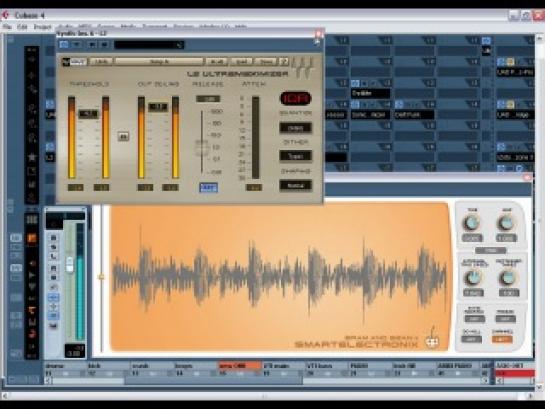Screen dimensions: 545x409
Task: Click Load in the Waves toolbar
Action: coord(242,62)
